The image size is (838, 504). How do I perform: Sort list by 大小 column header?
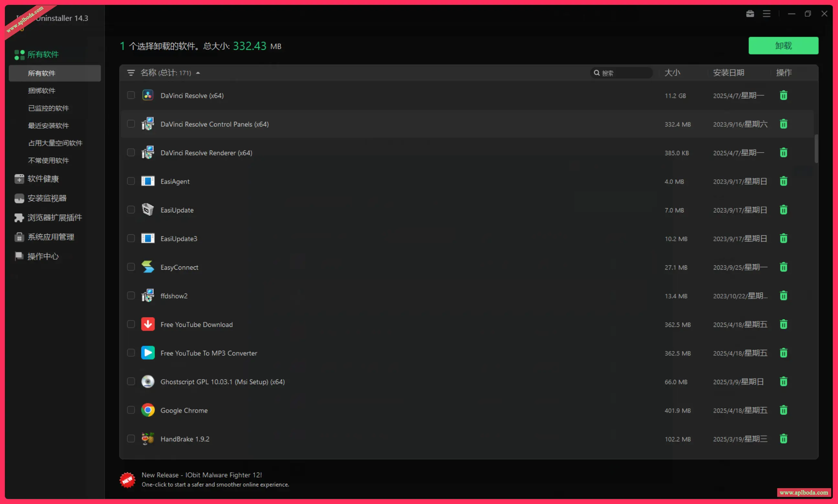(672, 73)
